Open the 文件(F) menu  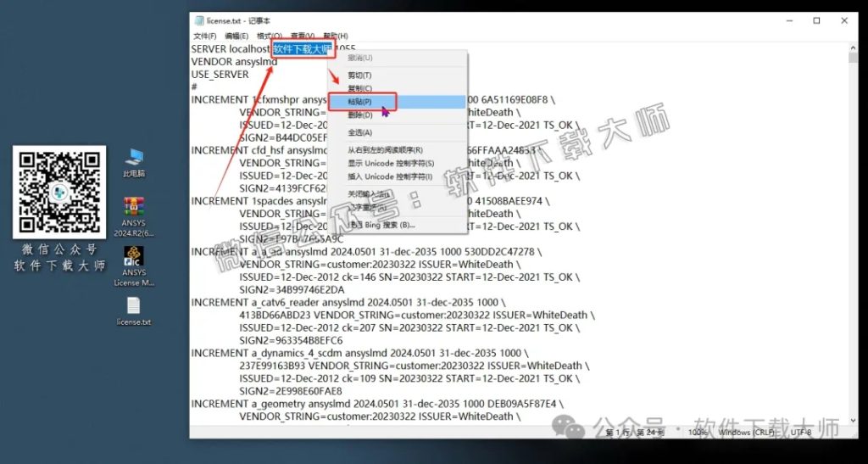[204, 36]
